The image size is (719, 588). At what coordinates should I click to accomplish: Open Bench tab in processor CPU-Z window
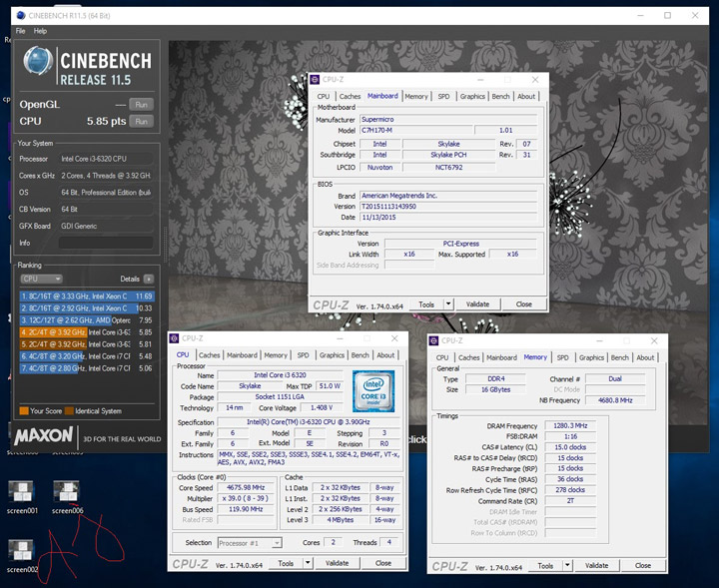(x=359, y=355)
